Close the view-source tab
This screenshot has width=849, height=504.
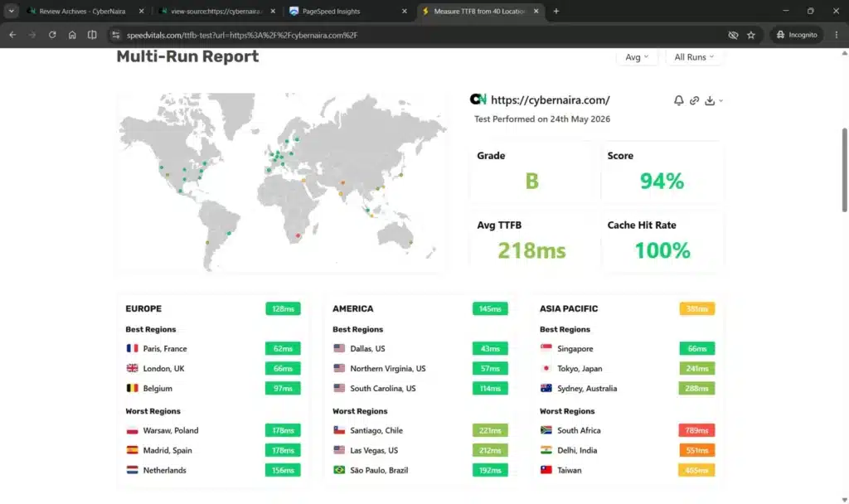coord(273,11)
